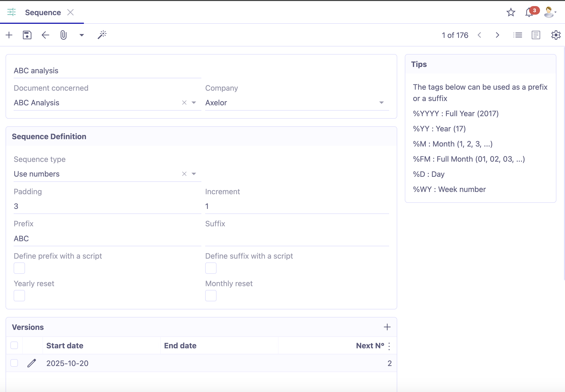Screen dimensions: 565x392
Task: Expand the Document concerned dropdown
Action: (x=194, y=103)
